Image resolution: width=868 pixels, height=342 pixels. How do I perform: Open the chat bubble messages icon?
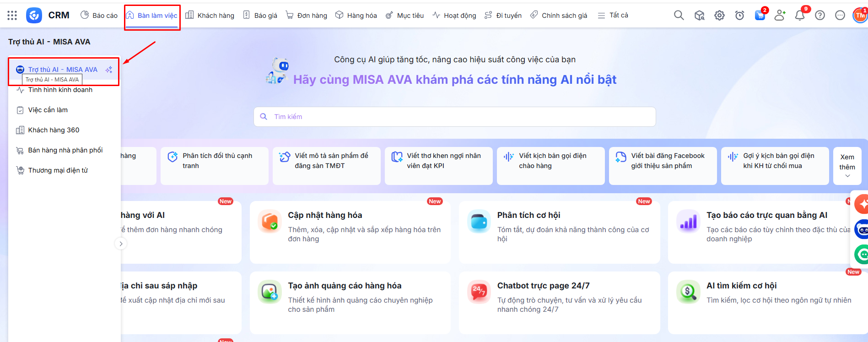[840, 16]
